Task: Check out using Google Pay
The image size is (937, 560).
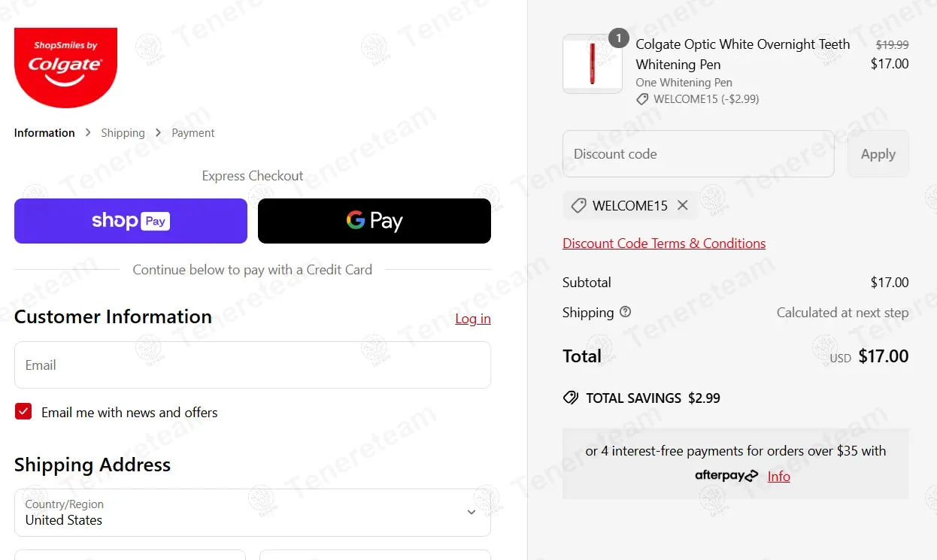Action: coord(374,221)
